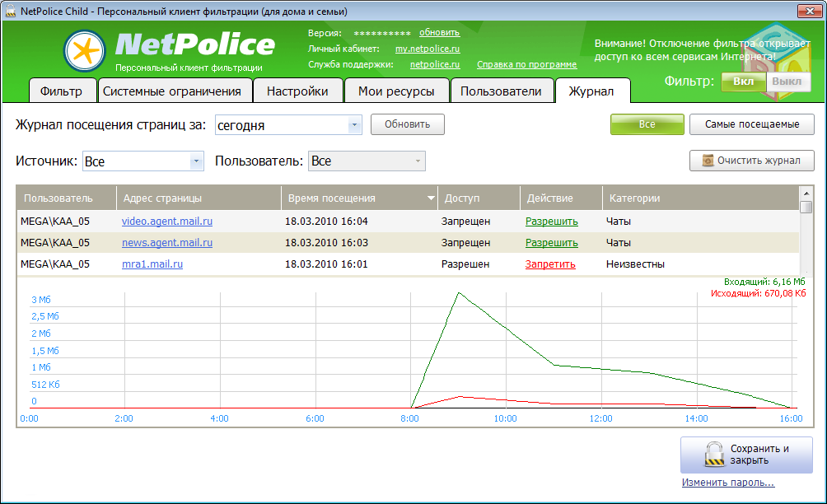Click the Действие column header
Screen dimensions: 827x504
click(x=561, y=198)
